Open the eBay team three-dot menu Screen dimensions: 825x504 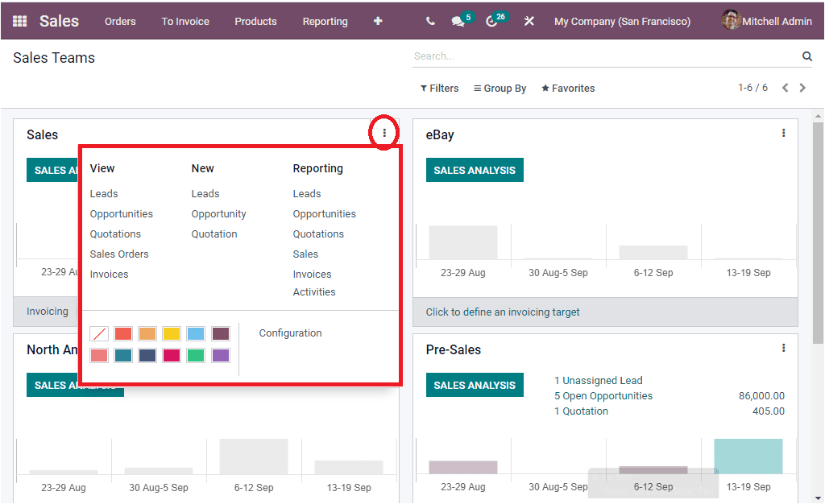click(x=784, y=133)
